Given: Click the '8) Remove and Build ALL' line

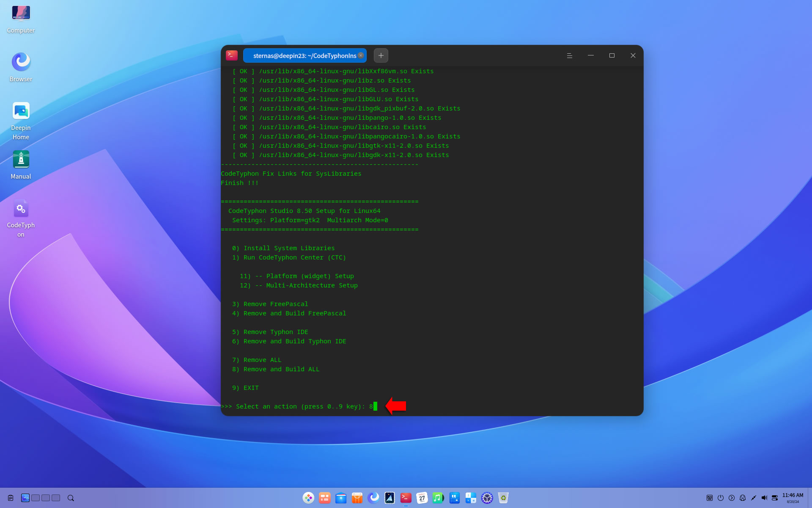Looking at the screenshot, I should click(x=276, y=369).
